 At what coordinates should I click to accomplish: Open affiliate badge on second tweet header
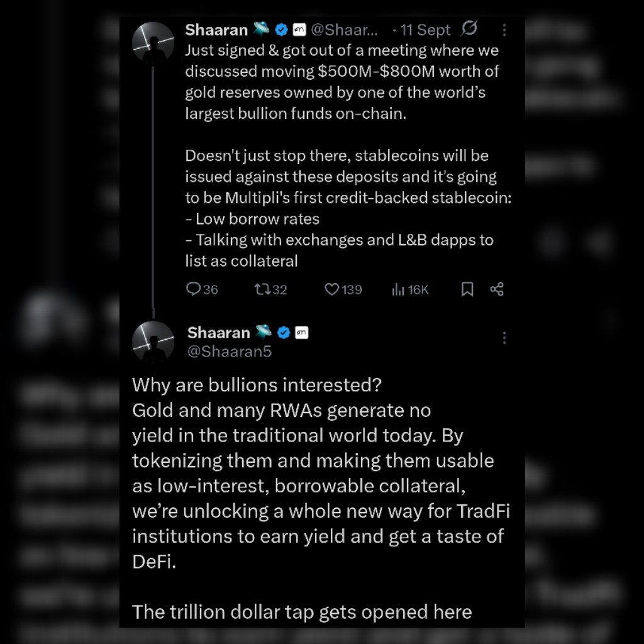[301, 332]
